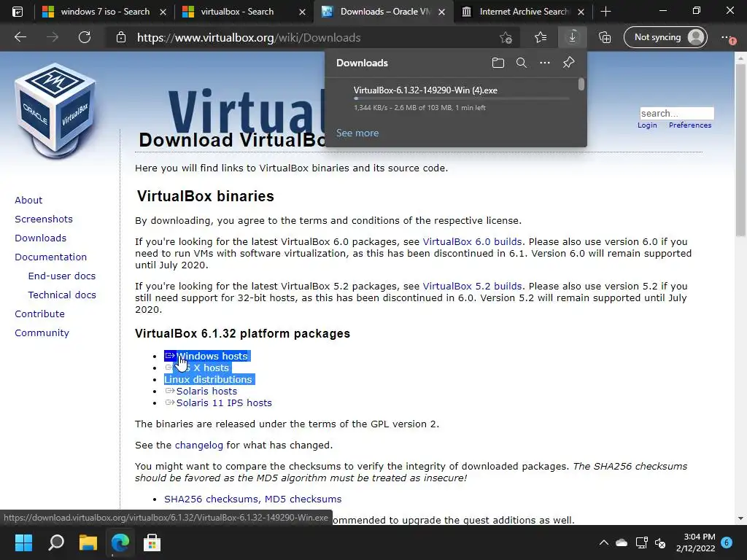747x560 pixels.
Task: Open taskbar Search
Action: point(55,542)
